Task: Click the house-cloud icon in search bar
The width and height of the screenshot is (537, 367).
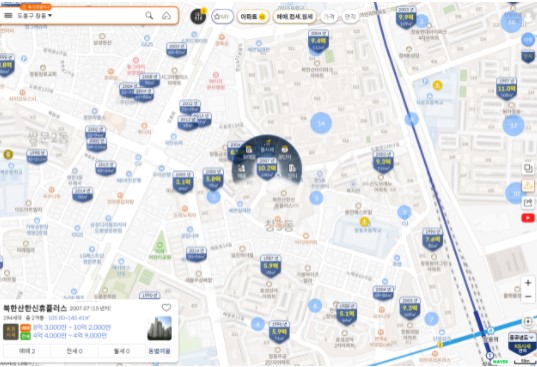Action: coord(166,15)
